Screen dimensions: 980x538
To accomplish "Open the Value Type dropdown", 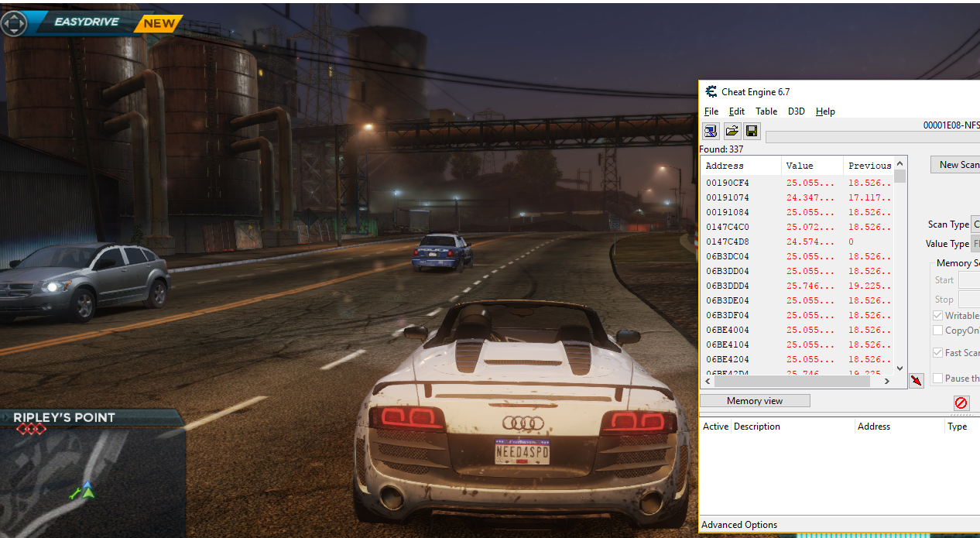I will 975,244.
